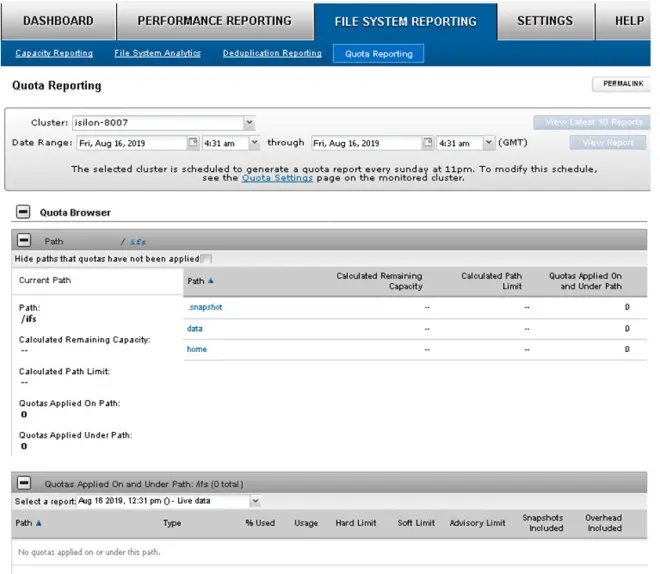Collapse the Quota Browser section
This screenshot has width=660, height=574.
[x=23, y=212]
